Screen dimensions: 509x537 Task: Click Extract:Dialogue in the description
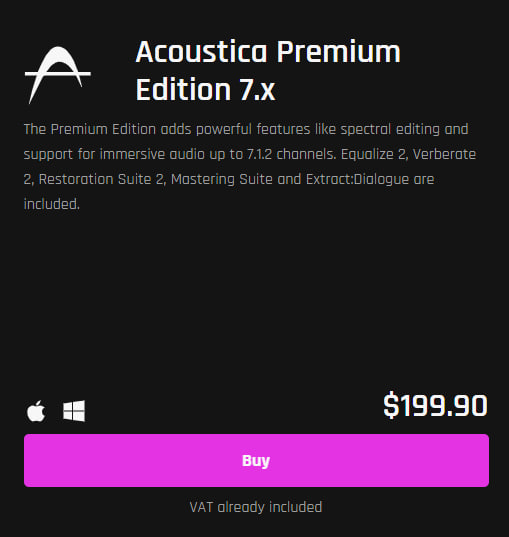(x=357, y=179)
